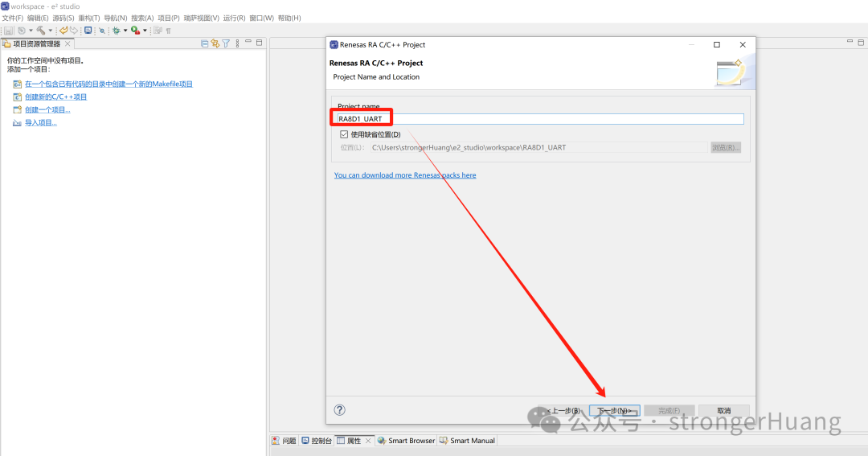Click the Makefile项目 creation link

pyautogui.click(x=109, y=84)
